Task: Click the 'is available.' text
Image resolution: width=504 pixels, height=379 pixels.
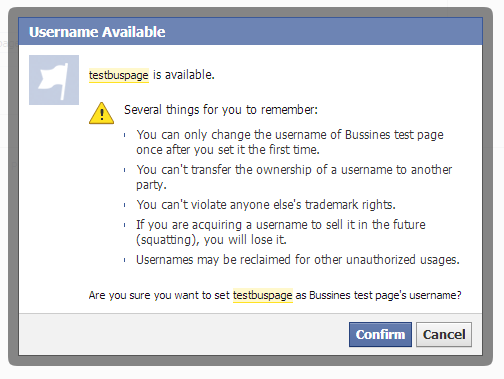Action: [x=184, y=75]
